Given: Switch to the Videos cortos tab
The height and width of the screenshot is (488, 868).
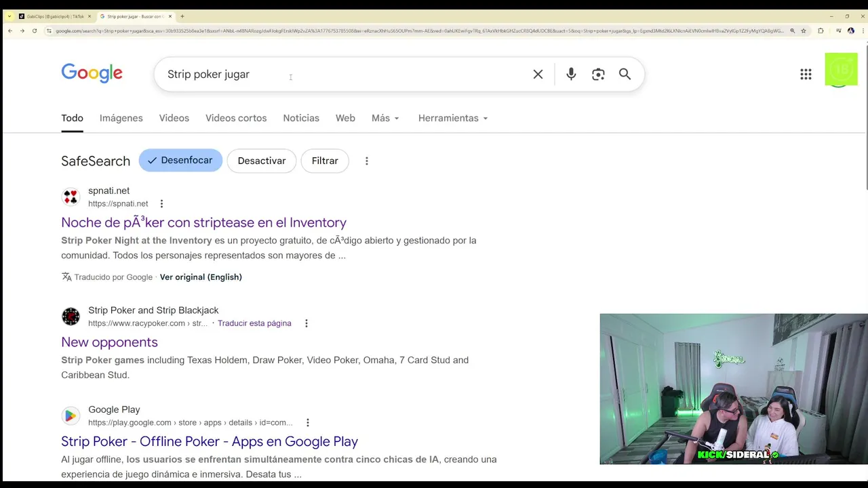Looking at the screenshot, I should 236,118.
